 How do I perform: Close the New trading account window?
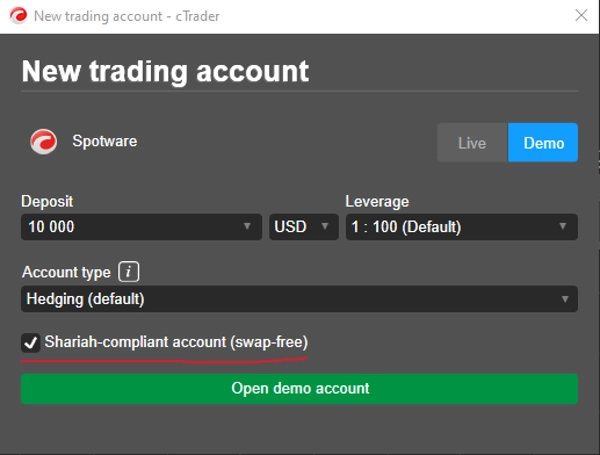581,16
